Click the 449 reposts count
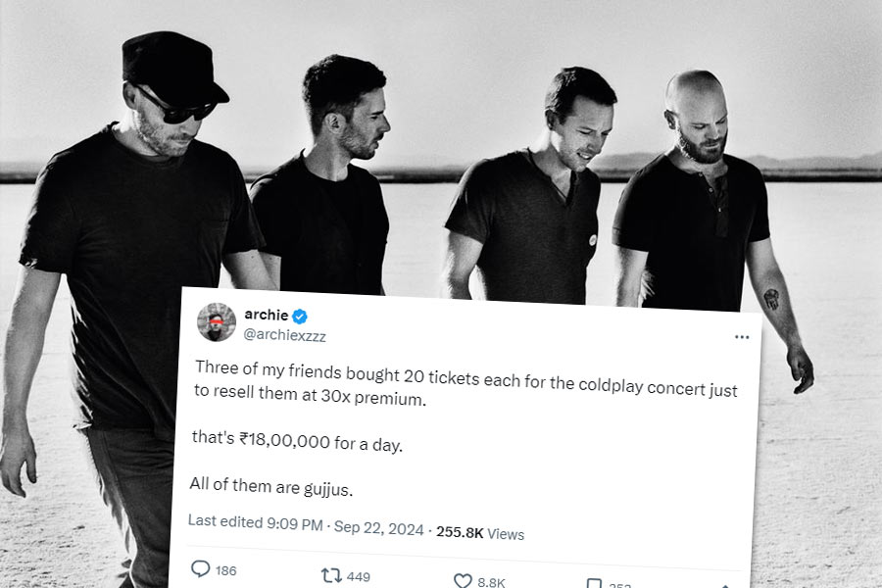This screenshot has height=588, width=882. [359, 577]
